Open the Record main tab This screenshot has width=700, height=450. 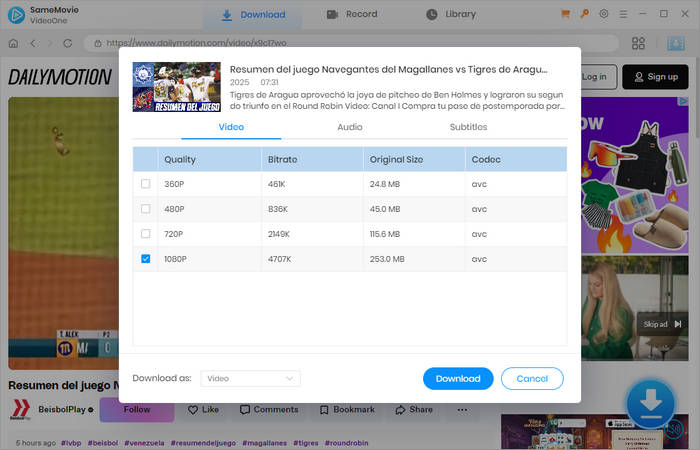[352, 15]
